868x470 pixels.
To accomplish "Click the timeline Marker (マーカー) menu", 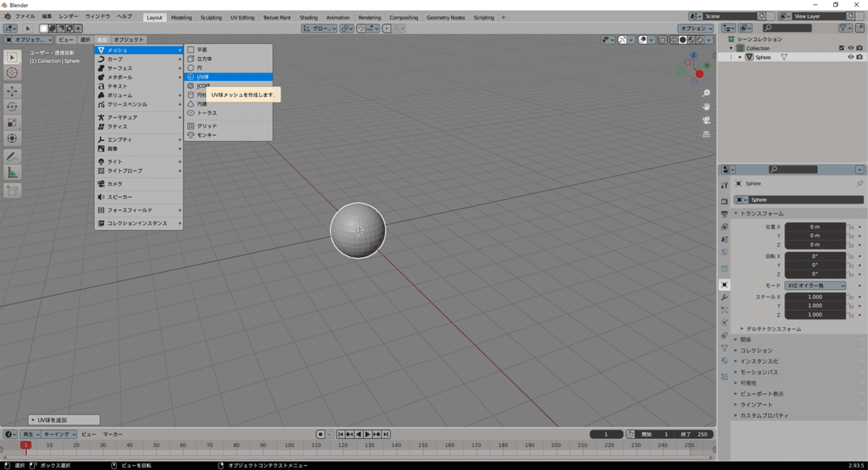I will [x=112, y=434].
